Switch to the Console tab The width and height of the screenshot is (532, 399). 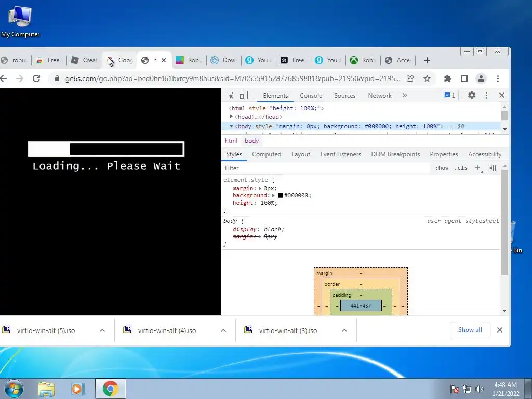pyautogui.click(x=311, y=96)
